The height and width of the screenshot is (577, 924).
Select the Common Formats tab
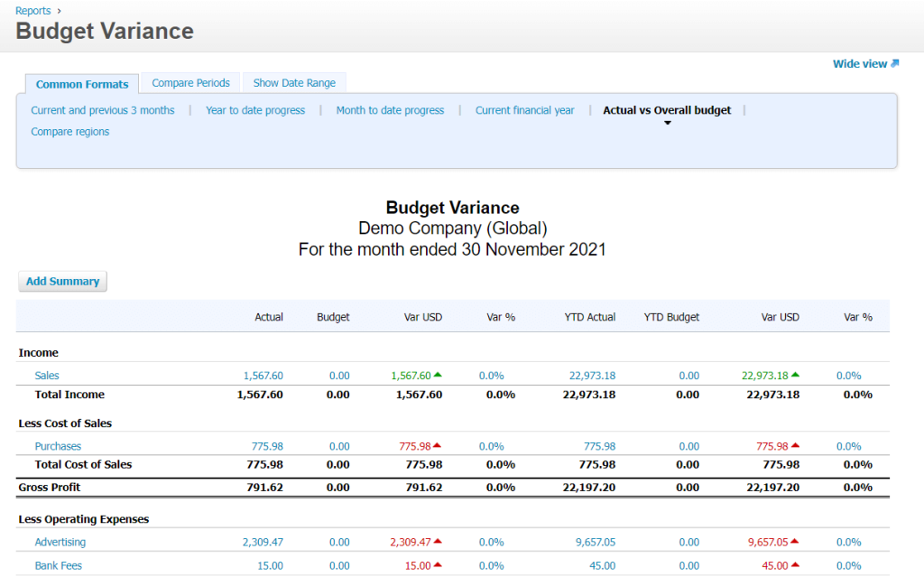(81, 83)
